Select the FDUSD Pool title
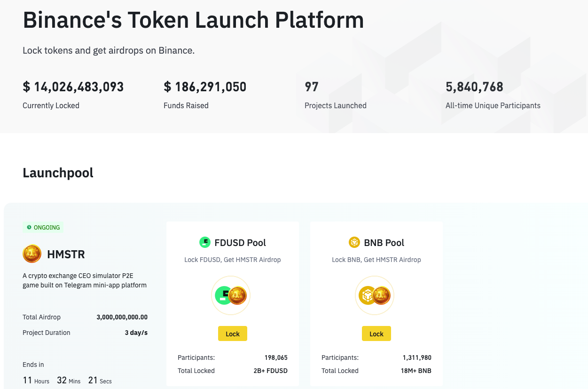588x389 pixels. (240, 243)
